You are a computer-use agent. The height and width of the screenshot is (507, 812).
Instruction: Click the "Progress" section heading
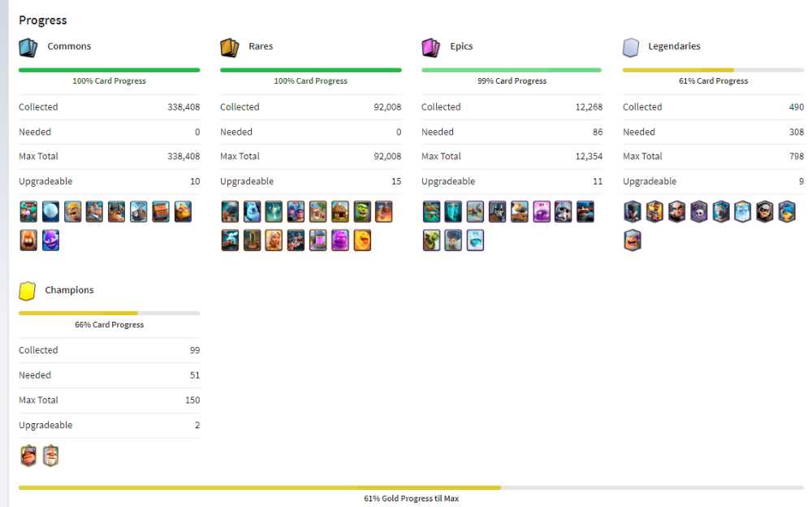(x=43, y=20)
